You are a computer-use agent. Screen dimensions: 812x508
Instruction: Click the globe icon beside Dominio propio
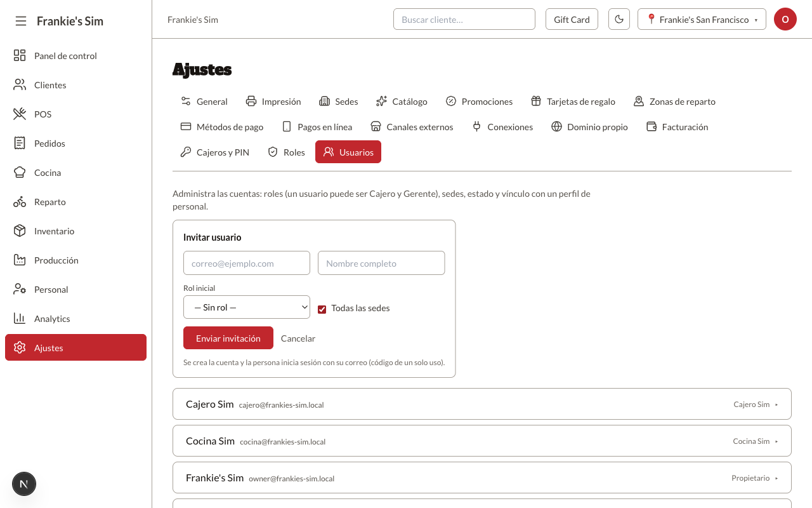(x=556, y=126)
